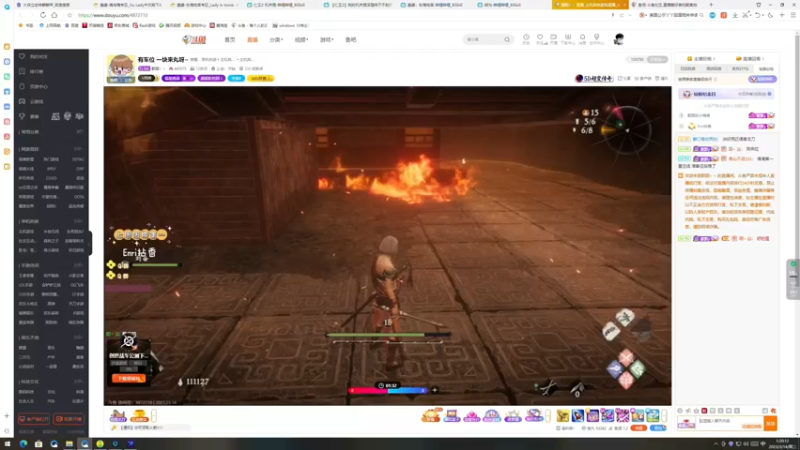Expand the 游戏 dropdown in the site header
This screenshot has width=800, height=450.
point(326,40)
